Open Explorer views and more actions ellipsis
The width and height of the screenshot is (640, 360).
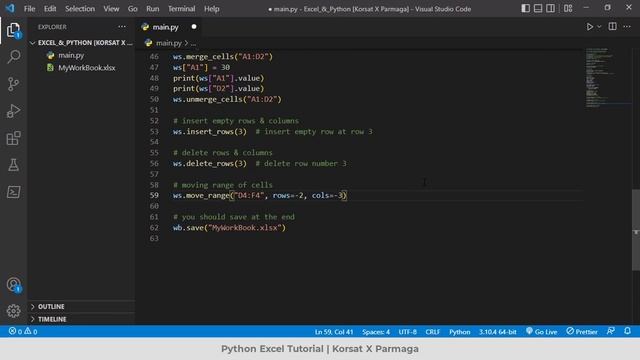122,27
